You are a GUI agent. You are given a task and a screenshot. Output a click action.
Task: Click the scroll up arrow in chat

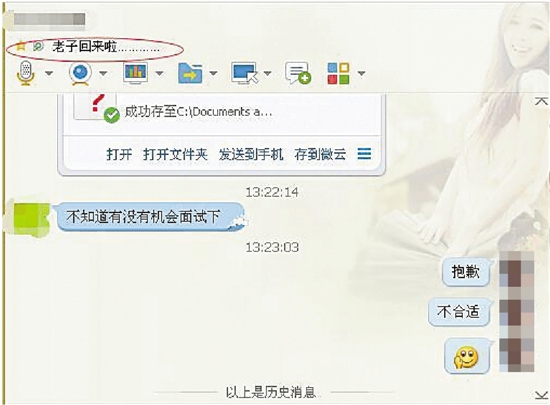coord(541,101)
